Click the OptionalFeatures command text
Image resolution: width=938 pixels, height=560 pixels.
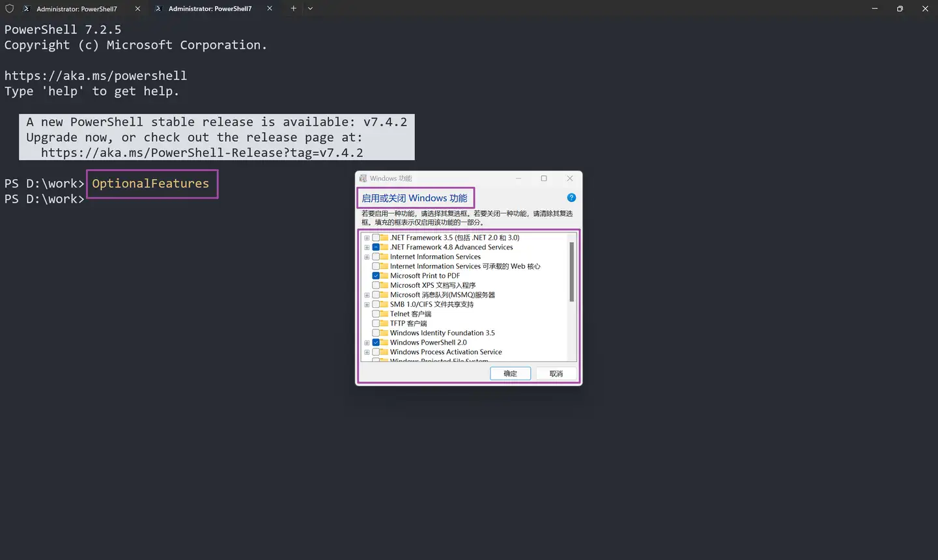pyautogui.click(x=150, y=184)
